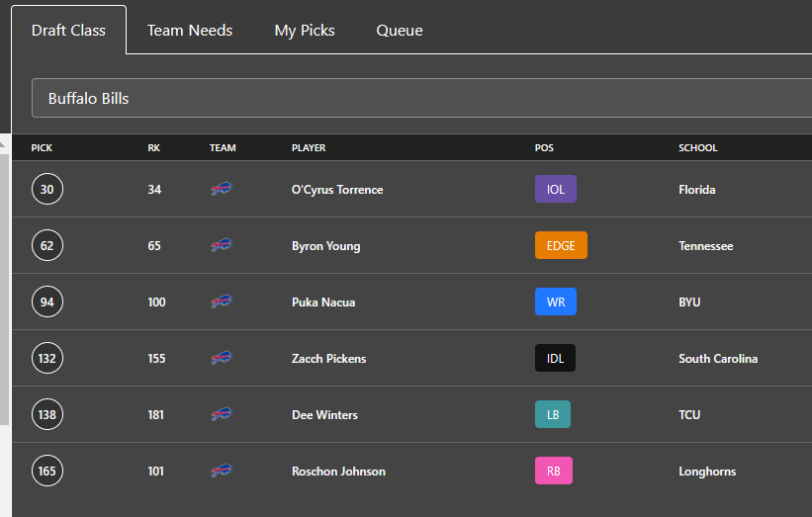Click the black IDL position badge

point(555,358)
